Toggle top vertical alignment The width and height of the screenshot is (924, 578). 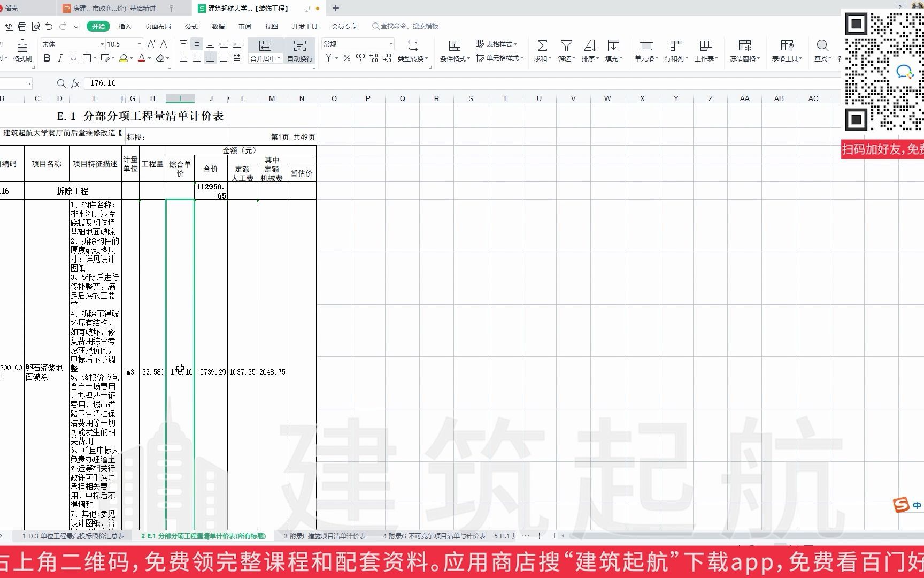183,44
